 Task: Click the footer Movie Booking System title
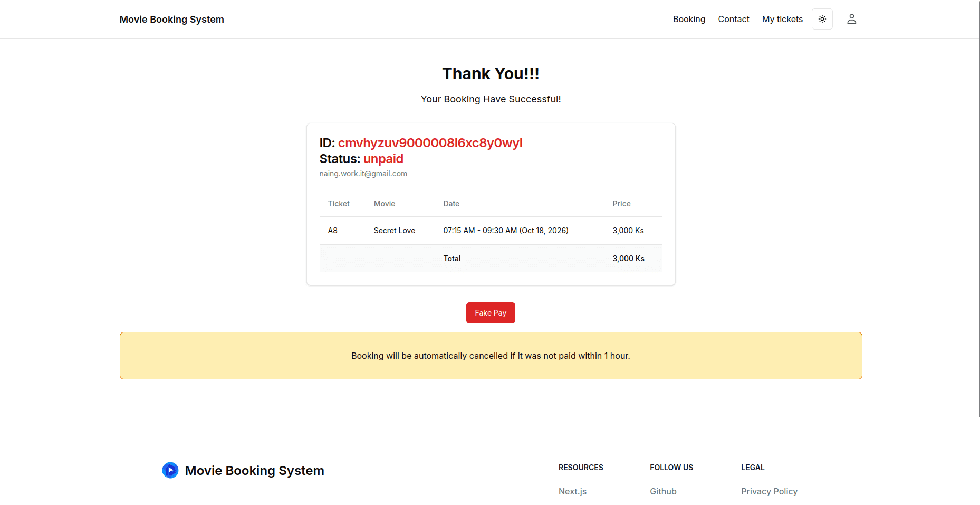(x=254, y=470)
